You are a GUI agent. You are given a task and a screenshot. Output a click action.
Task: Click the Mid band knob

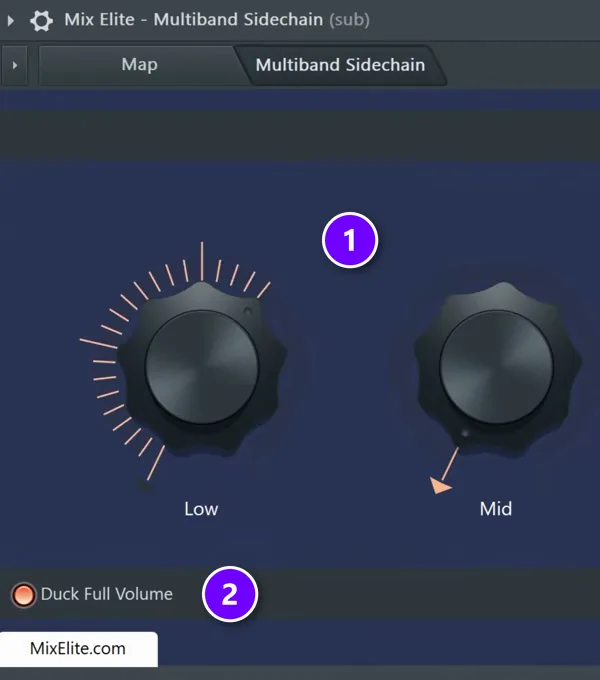pyautogui.click(x=497, y=367)
